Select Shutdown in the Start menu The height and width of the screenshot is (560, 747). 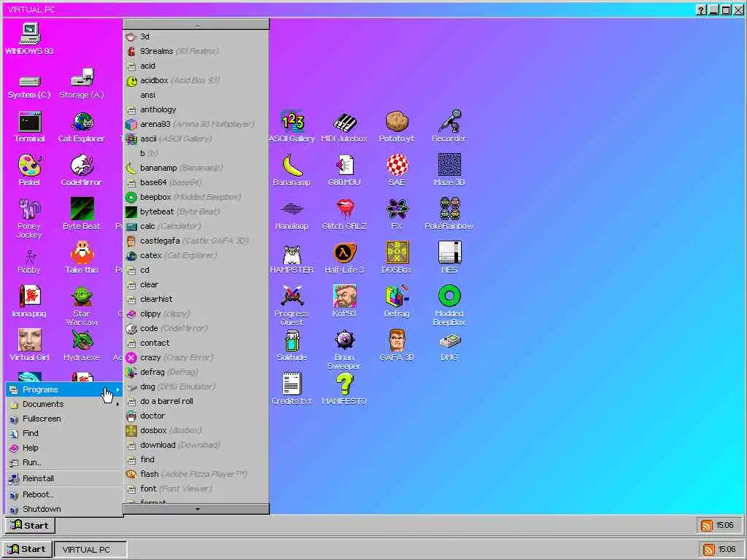pyautogui.click(x=64, y=509)
